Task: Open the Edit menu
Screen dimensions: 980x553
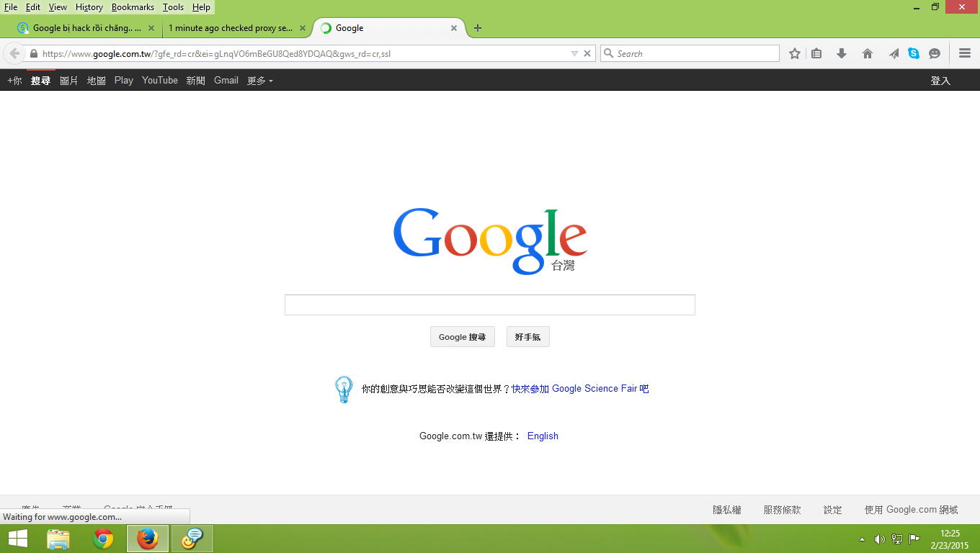Action: point(32,7)
